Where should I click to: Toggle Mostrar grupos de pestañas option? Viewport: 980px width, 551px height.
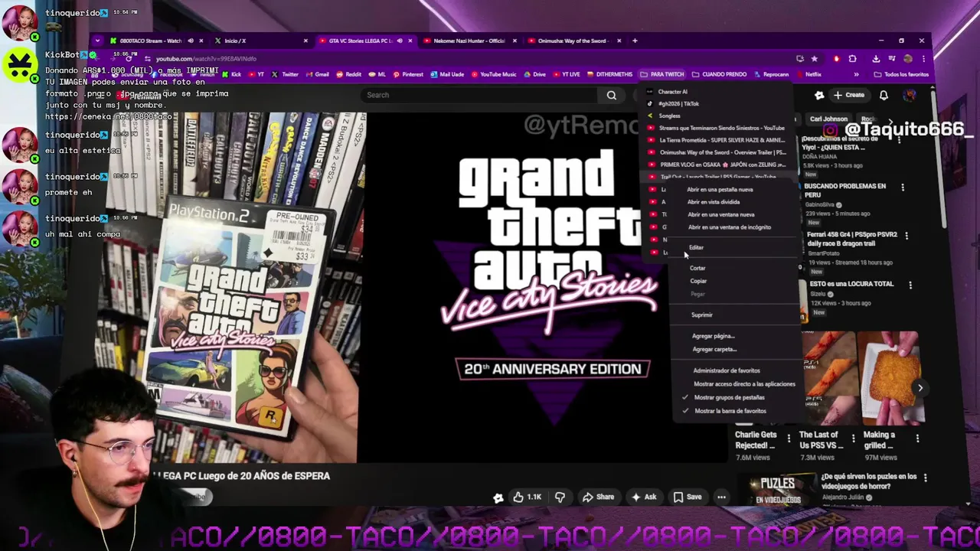point(729,397)
